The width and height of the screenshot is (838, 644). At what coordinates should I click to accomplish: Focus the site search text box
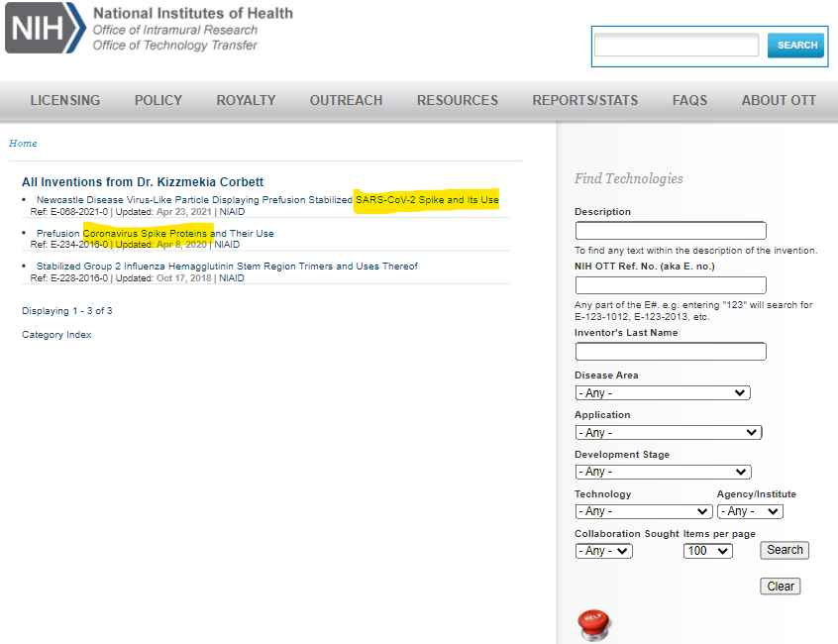[x=677, y=45]
